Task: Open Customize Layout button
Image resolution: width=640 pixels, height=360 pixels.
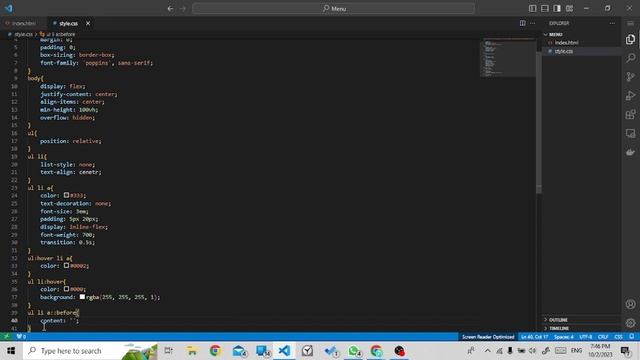Action: (x=569, y=9)
